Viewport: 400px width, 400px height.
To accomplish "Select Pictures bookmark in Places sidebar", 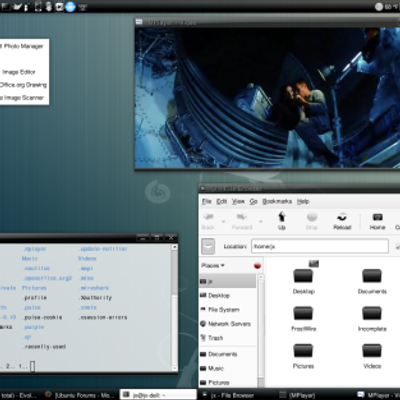I will pyautogui.click(x=215, y=382).
